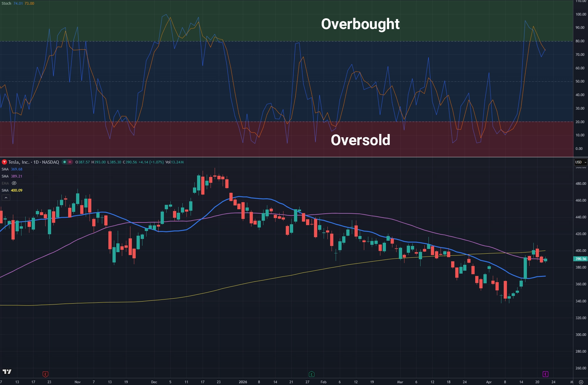Click the 260.00 price scale label

(x=581, y=368)
